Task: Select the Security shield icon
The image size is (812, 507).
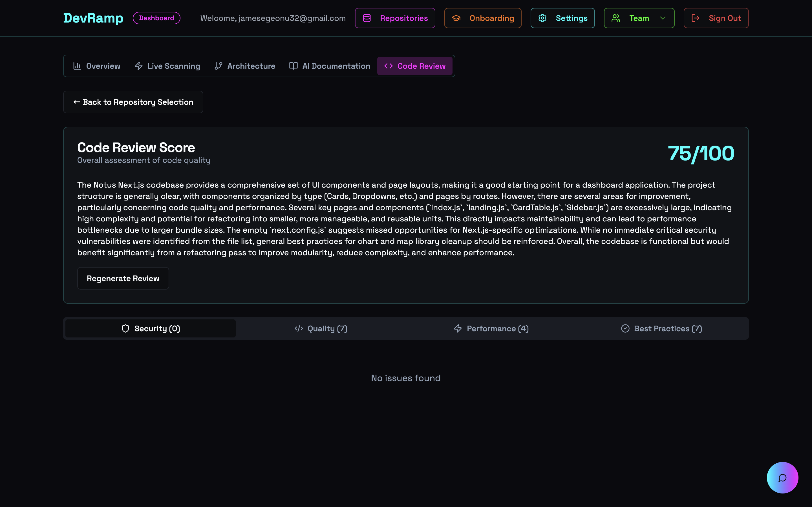Action: (125, 328)
